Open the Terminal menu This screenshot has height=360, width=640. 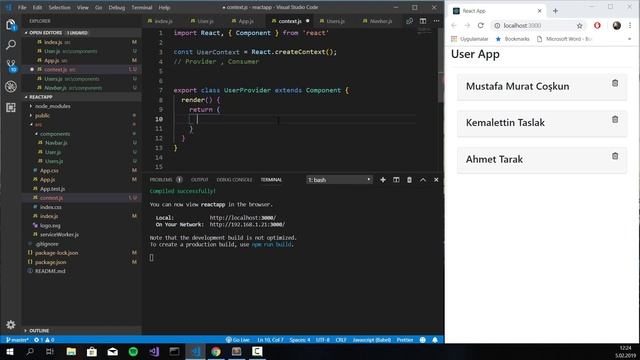pyautogui.click(x=142, y=7)
